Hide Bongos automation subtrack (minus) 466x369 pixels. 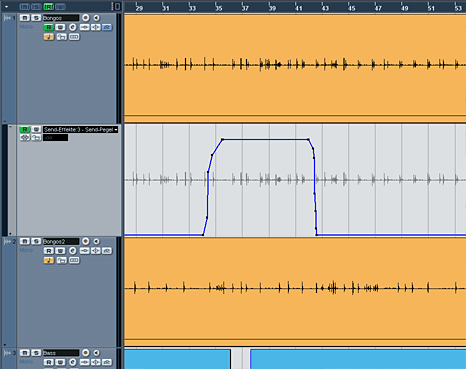click(5, 121)
